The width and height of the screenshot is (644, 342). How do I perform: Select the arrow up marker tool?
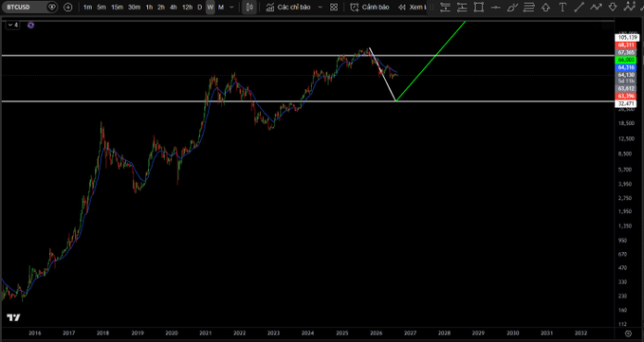point(545,7)
